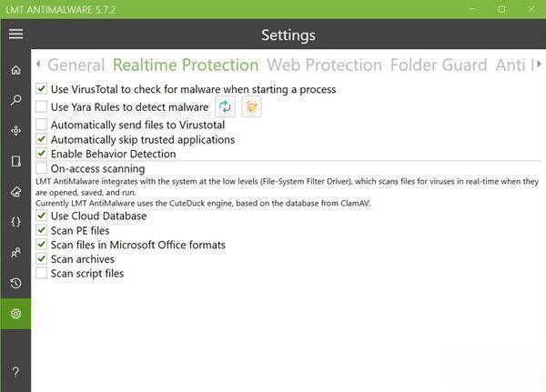
Task: Update Yara Rules with refresh icon
Action: click(225, 106)
